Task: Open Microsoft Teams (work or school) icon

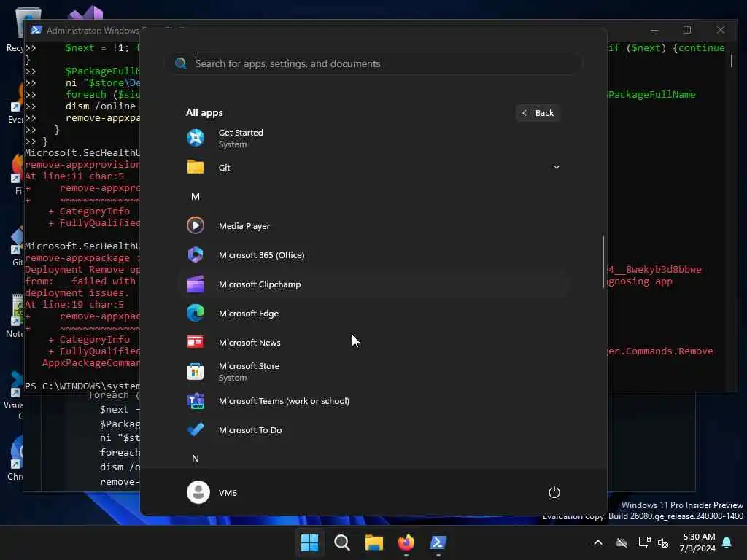Action: tap(196, 401)
